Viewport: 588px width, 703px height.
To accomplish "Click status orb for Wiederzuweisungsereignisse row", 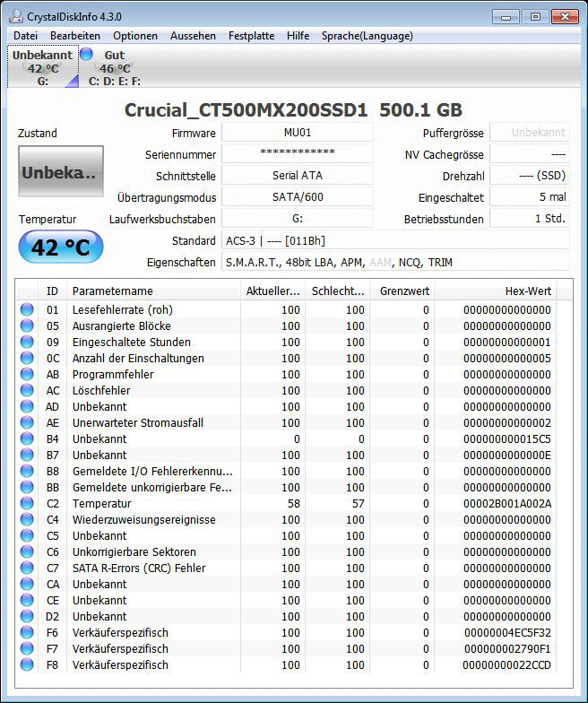I will 27,519.
